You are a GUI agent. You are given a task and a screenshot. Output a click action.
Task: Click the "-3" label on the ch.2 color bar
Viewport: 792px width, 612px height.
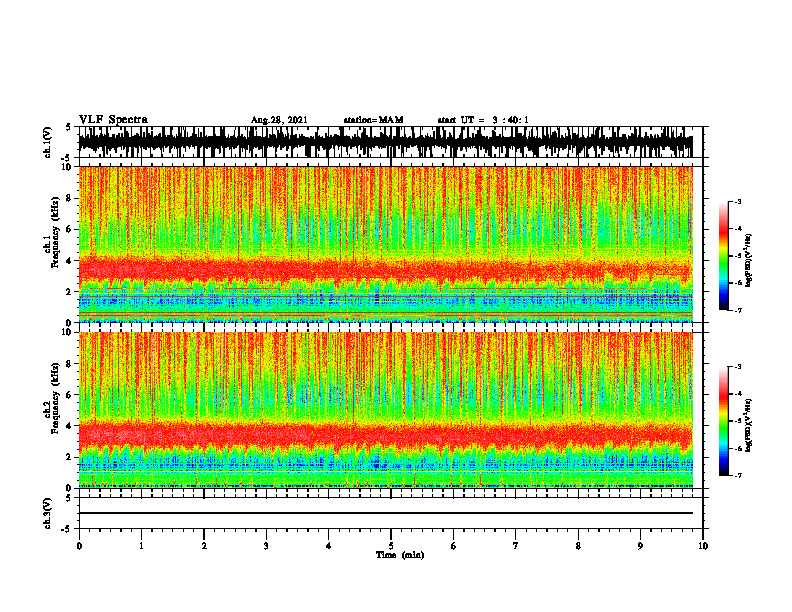point(738,367)
